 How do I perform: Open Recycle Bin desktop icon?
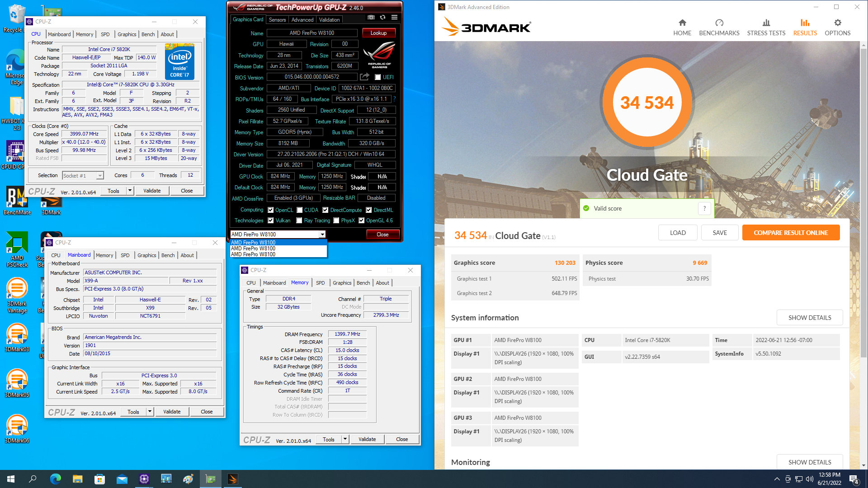pyautogui.click(x=15, y=19)
